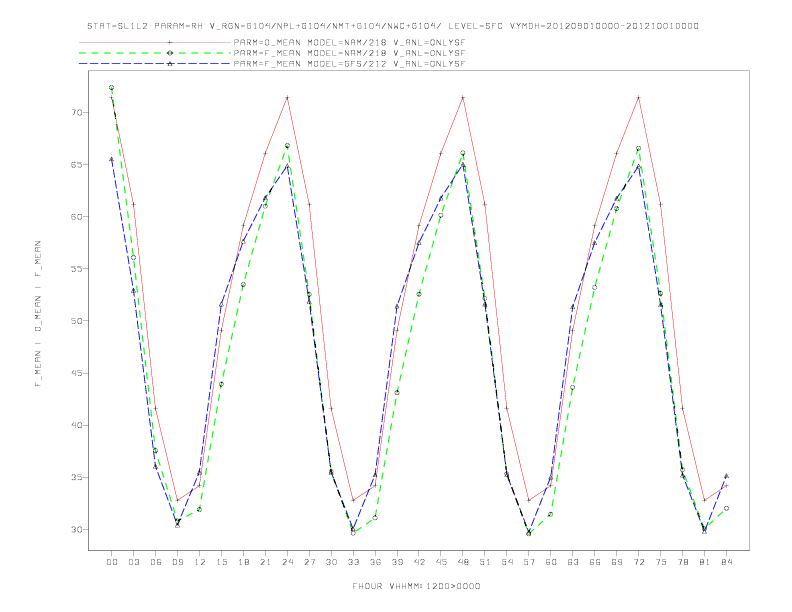The height and width of the screenshot is (612, 792).
Task: Select the blue F_MEAN GFS/212 legend entry
Action: [x=272, y=64]
